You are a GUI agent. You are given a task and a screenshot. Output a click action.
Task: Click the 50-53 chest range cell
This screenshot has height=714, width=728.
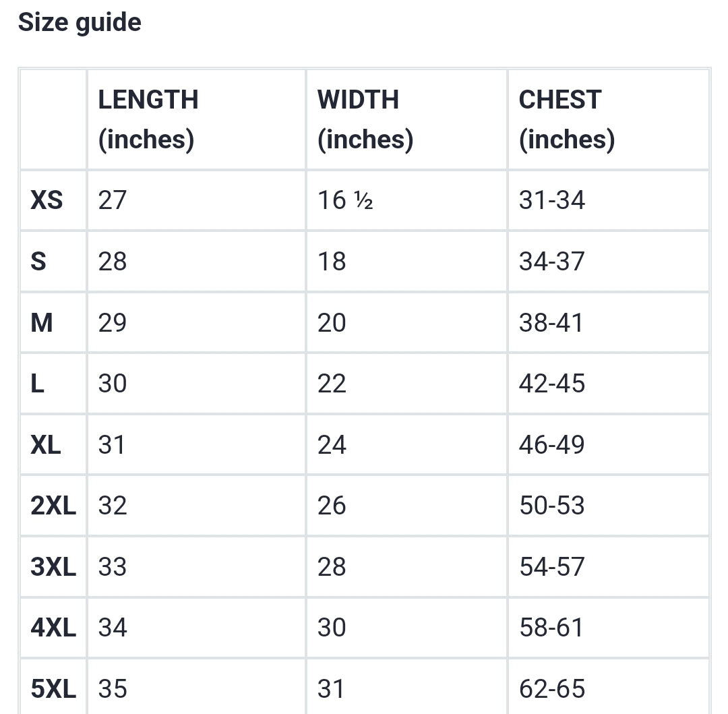(x=552, y=506)
